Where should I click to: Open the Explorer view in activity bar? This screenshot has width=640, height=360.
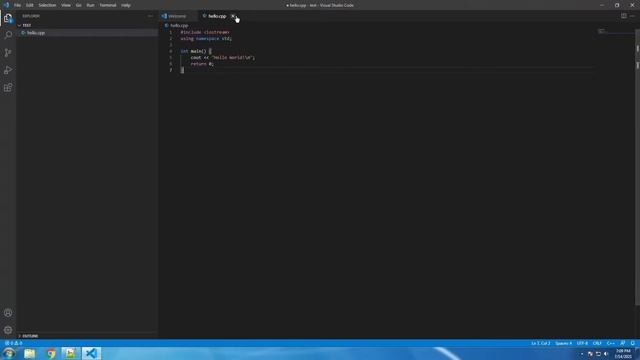coord(8,18)
